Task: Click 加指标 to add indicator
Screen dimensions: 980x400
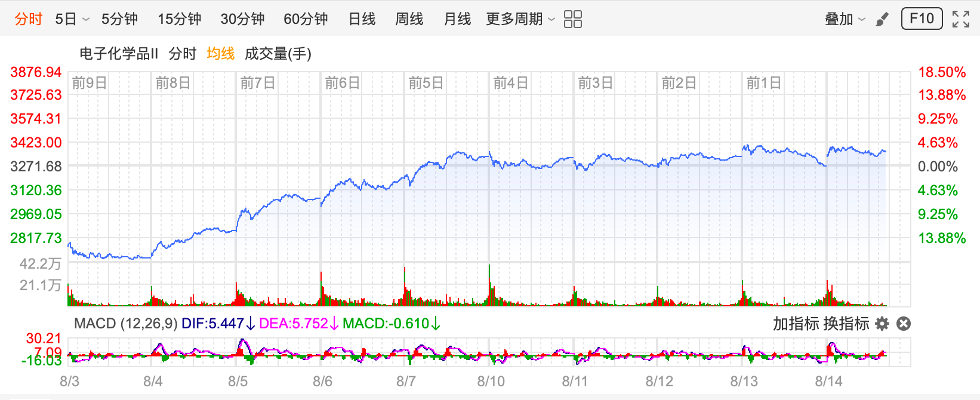Action: click(796, 324)
